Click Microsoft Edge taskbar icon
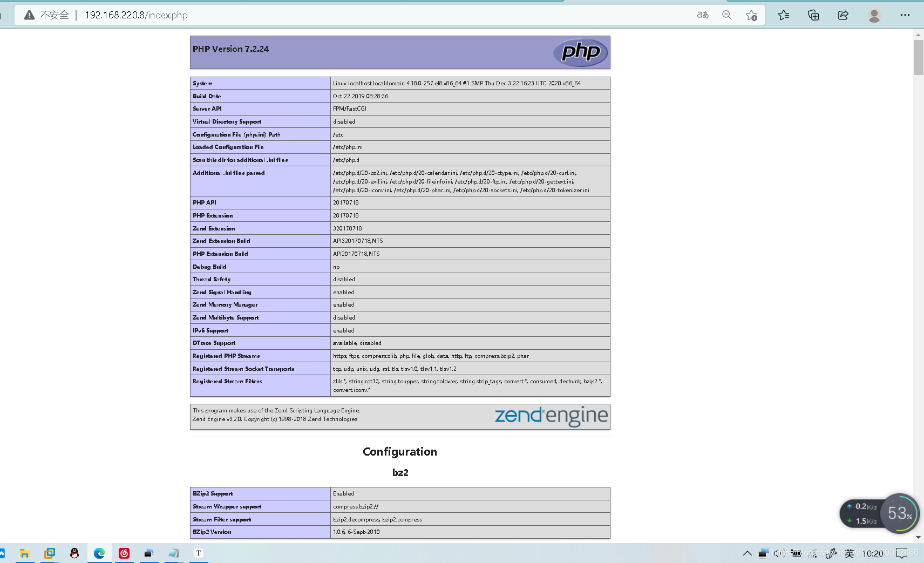 pos(99,553)
